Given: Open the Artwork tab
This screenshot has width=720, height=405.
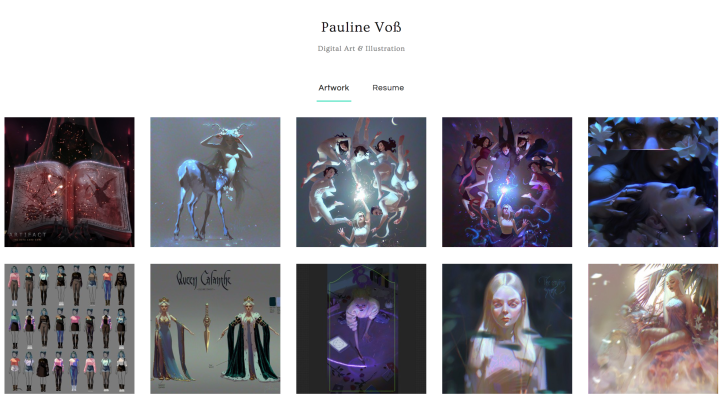Looking at the screenshot, I should tap(334, 88).
